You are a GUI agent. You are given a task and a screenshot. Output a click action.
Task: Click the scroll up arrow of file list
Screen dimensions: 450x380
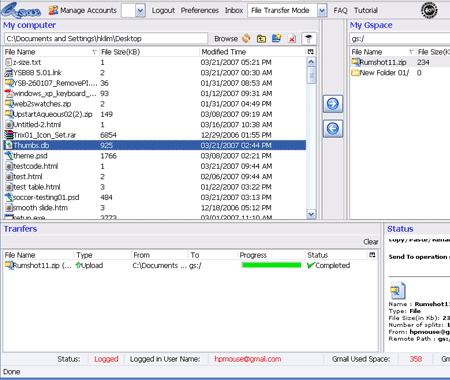pyautogui.click(x=311, y=62)
